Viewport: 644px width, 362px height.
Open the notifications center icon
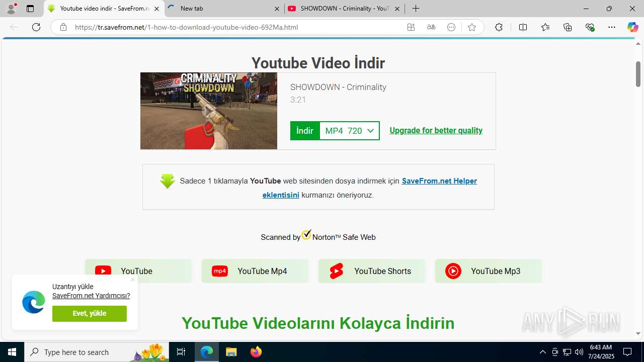click(627, 352)
